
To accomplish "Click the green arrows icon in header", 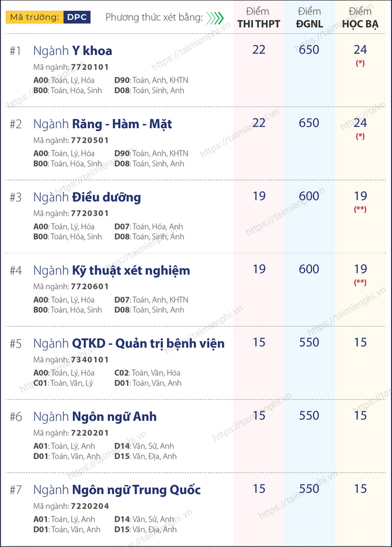I will [x=215, y=18].
